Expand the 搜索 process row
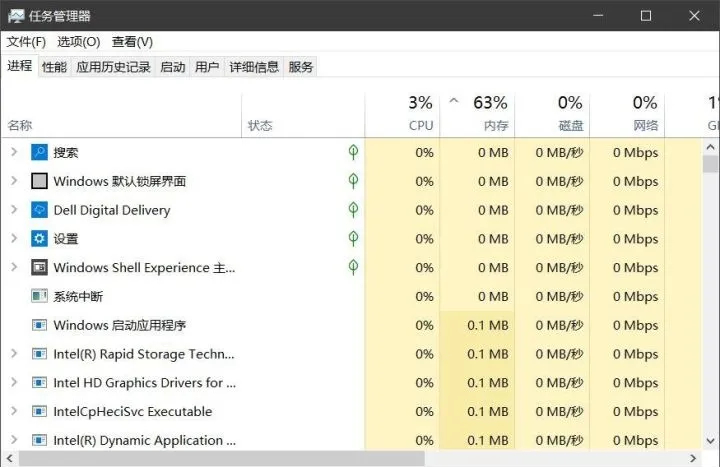This screenshot has height=467, width=720. click(13, 153)
